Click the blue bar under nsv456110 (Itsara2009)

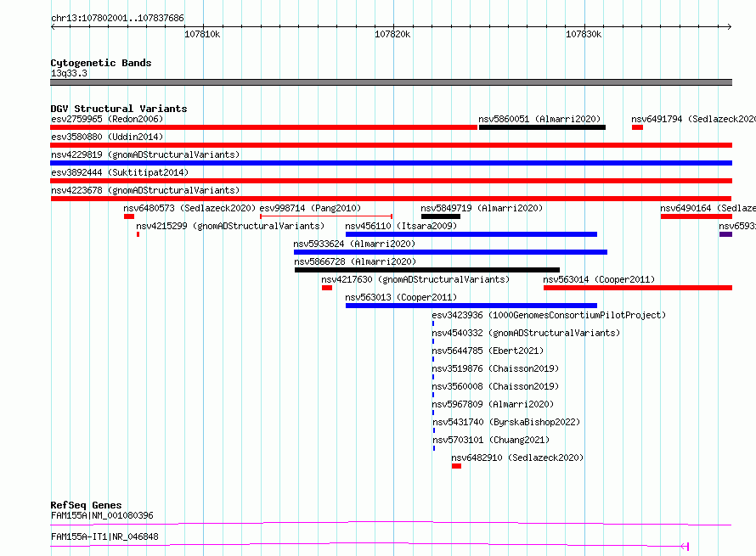tap(471, 234)
